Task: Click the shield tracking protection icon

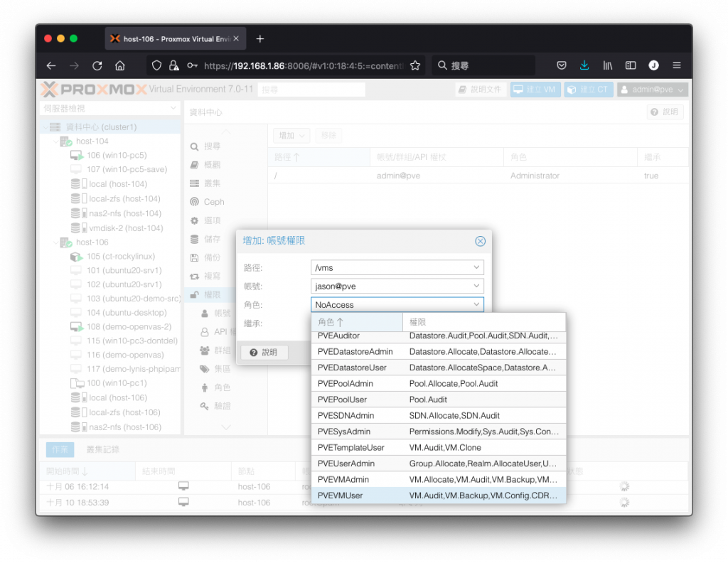Action: click(157, 65)
